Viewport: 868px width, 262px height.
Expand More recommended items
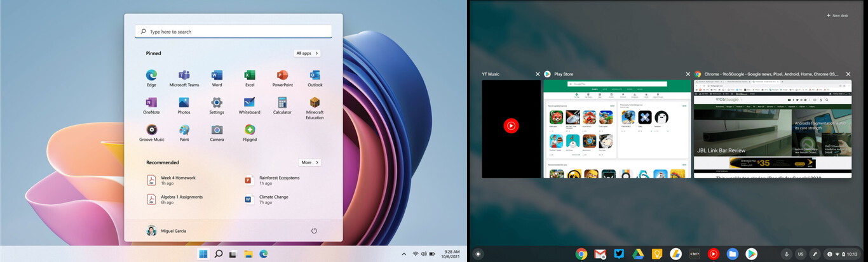[309, 162]
